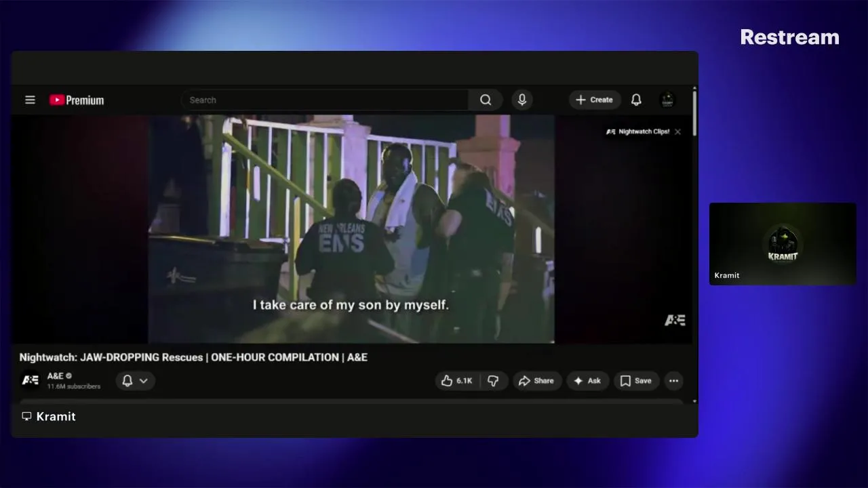This screenshot has height=488, width=868.
Task: Click the 11.6M subscribers text
Action: pos(74,386)
